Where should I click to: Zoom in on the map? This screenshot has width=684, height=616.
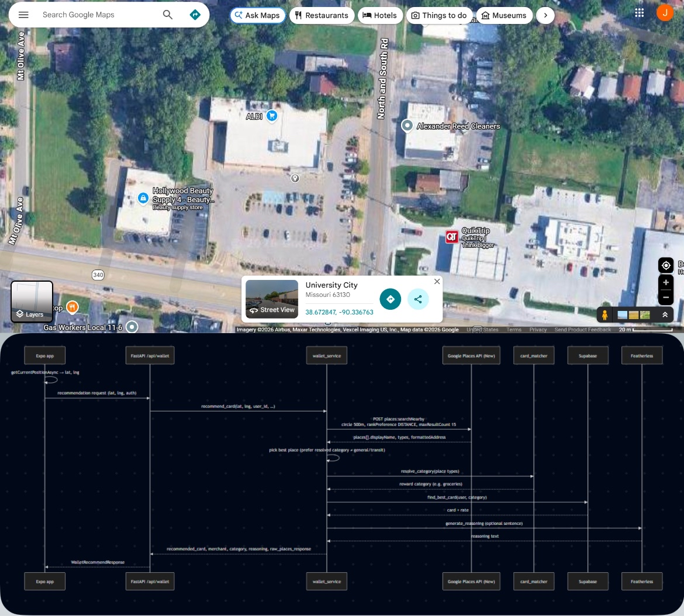click(x=666, y=282)
